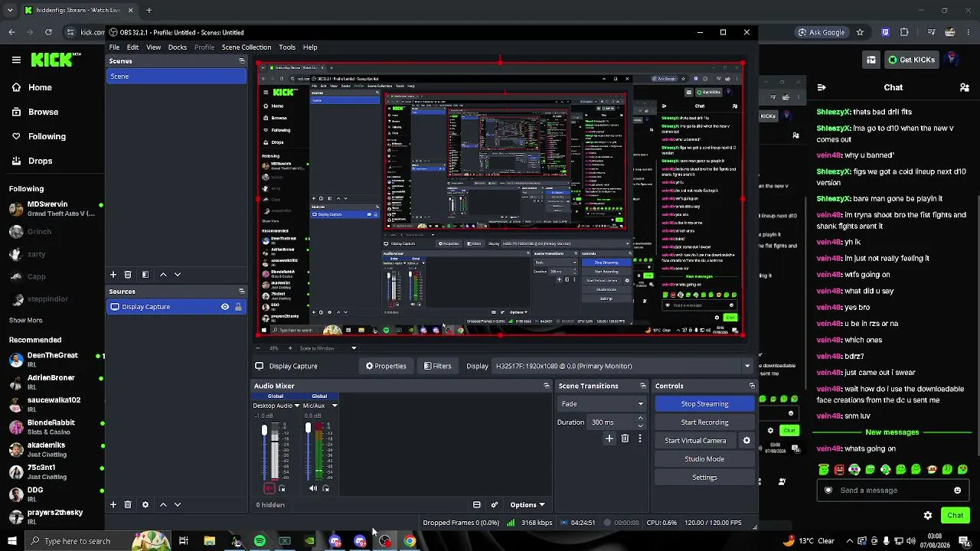Collapse the Kick chat panel arrow icon

point(821,87)
